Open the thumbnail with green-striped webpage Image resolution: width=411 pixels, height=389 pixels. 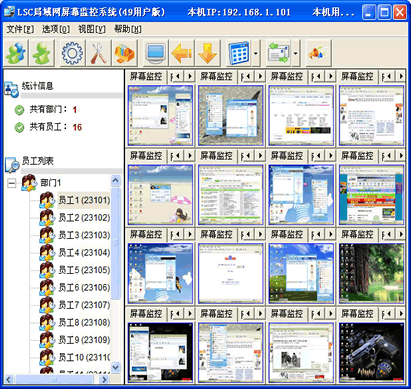coord(231,195)
